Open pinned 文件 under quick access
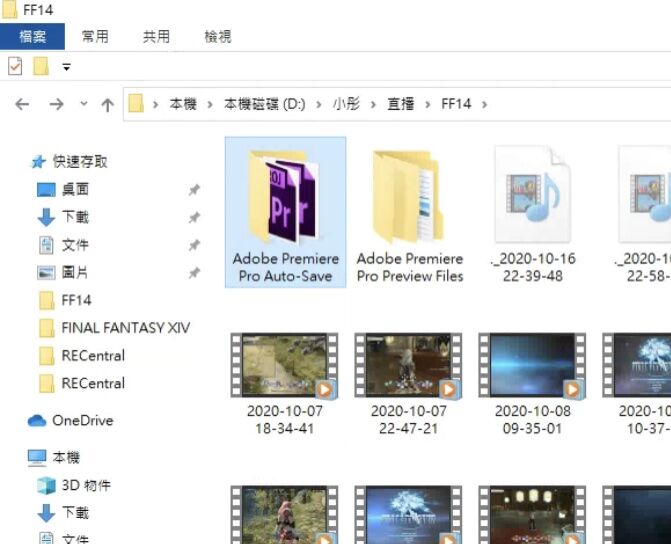The width and height of the screenshot is (671, 544). (x=75, y=245)
